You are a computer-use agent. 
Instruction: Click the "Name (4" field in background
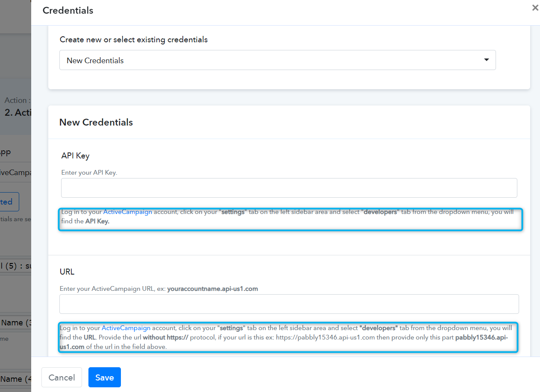point(15,379)
